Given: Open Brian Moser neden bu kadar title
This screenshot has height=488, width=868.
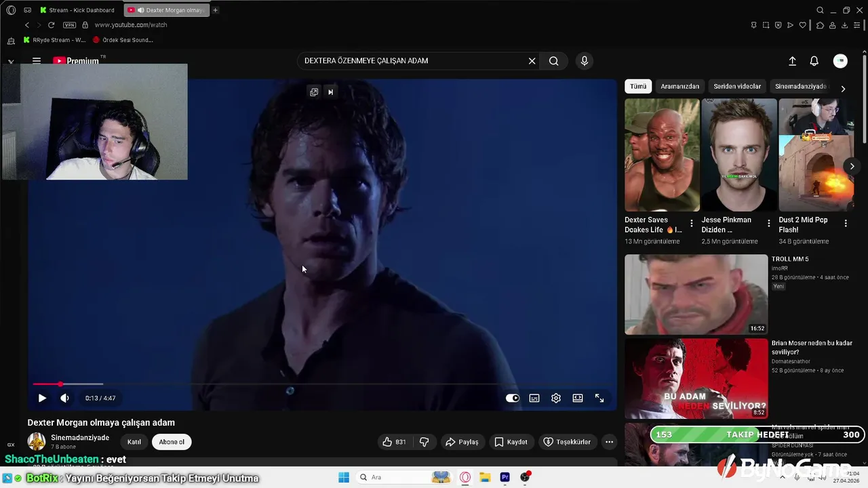Looking at the screenshot, I should tap(812, 348).
